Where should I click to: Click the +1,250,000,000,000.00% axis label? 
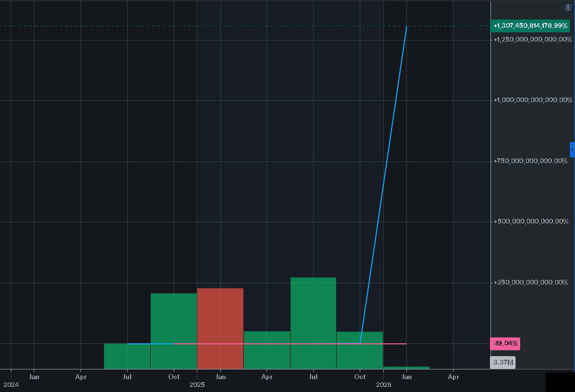pyautogui.click(x=533, y=39)
